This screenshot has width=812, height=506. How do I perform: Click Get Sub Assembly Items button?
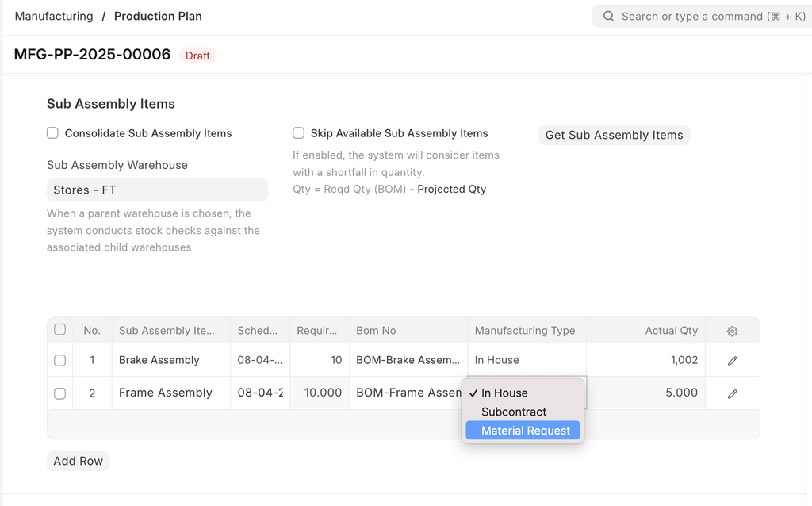(614, 135)
